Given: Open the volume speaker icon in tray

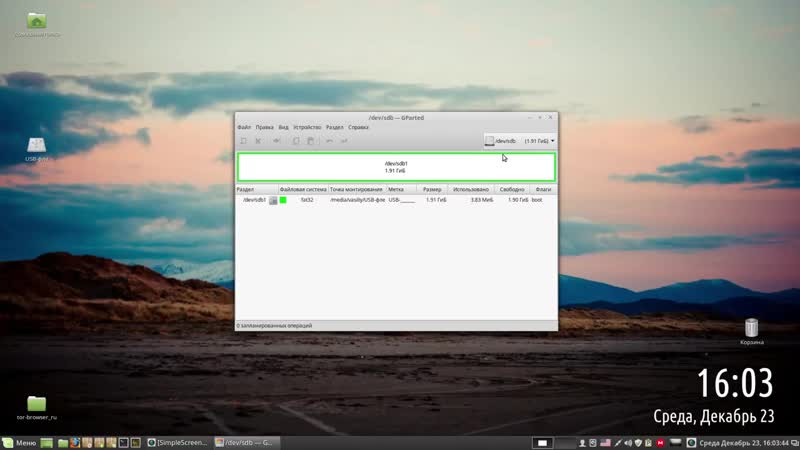Looking at the screenshot, I should coord(628,443).
